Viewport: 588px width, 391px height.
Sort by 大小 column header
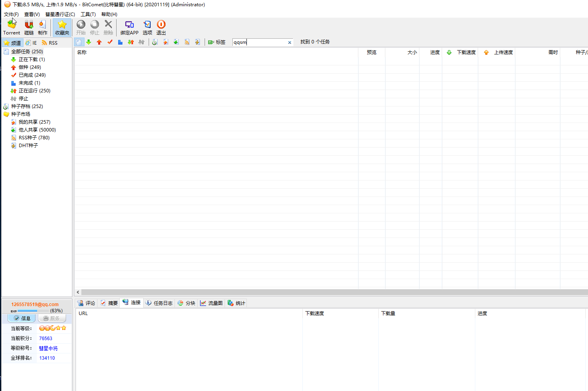402,52
